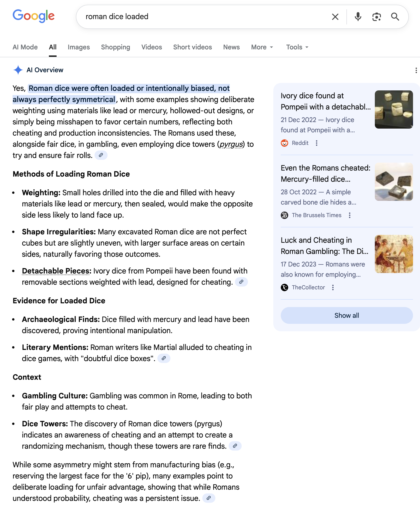Open three-dot menu next to Reddit source
The image size is (420, 506).
click(x=316, y=143)
